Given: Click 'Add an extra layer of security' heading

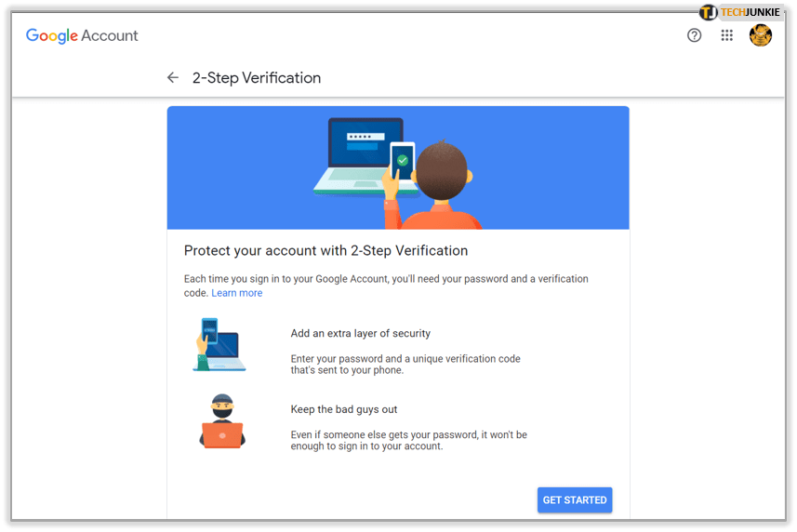Looking at the screenshot, I should 360,333.
